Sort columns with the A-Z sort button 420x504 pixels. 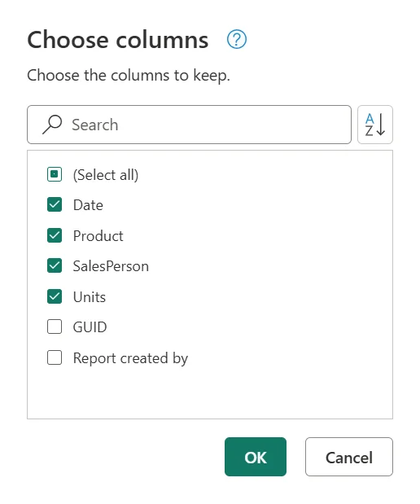[x=375, y=125]
